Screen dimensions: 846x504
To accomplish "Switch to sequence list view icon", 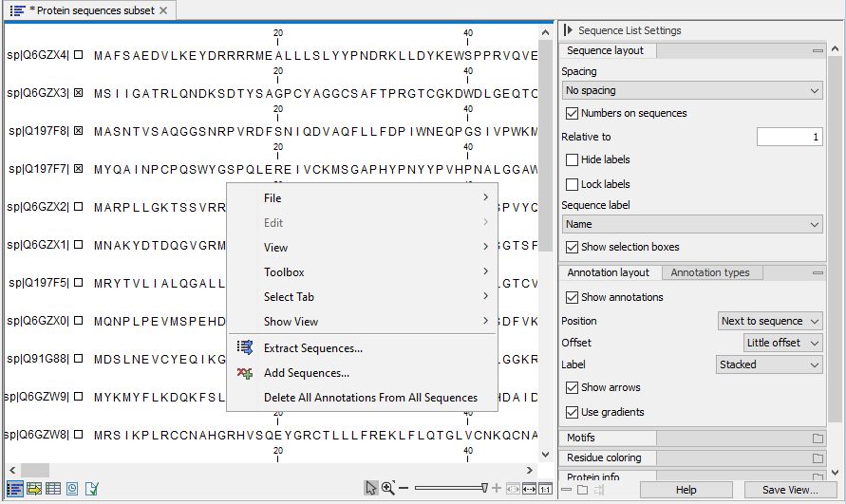I will (x=15, y=489).
